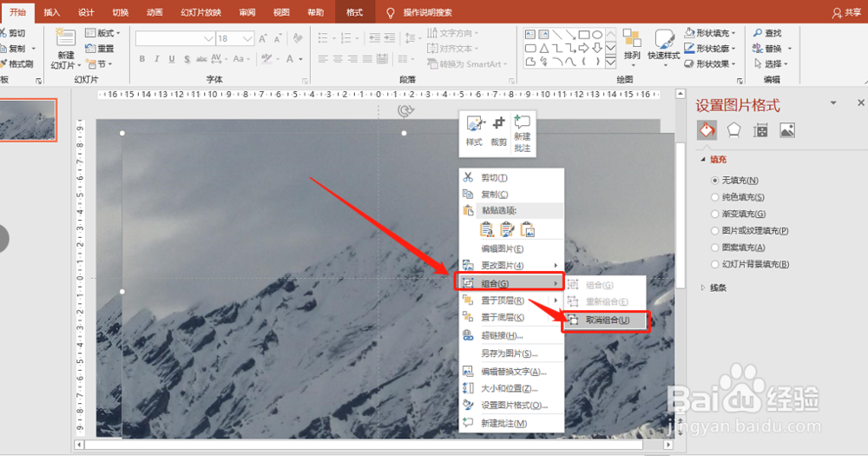Open the Layout (版式) dropdown
The width and height of the screenshot is (868, 456).
(x=102, y=33)
